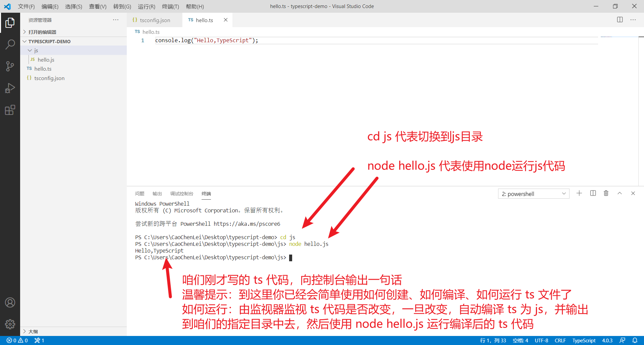Open the 选择(S) menu

click(x=73, y=6)
